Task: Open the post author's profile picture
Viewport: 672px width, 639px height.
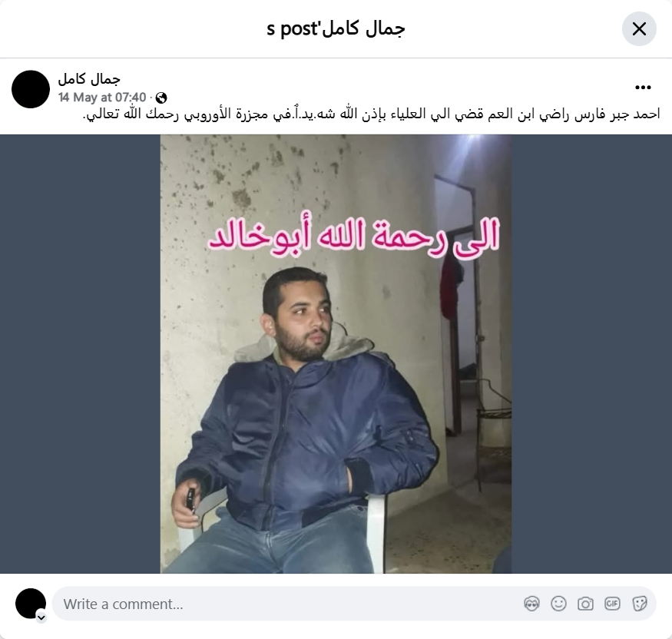Action: click(x=31, y=89)
